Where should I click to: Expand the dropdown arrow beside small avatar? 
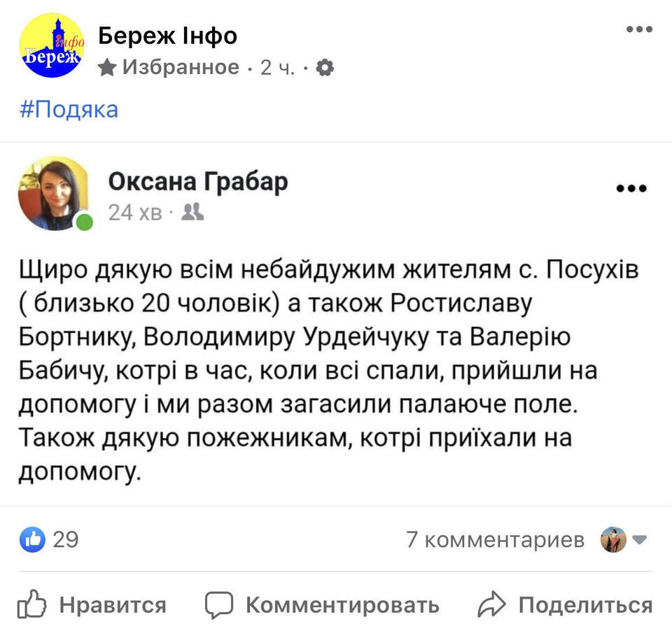tap(640, 539)
